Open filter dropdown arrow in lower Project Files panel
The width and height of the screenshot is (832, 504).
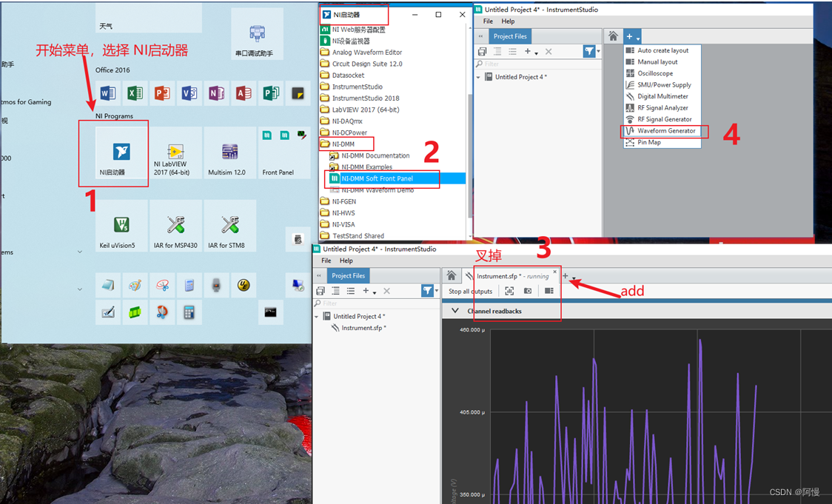click(x=437, y=291)
